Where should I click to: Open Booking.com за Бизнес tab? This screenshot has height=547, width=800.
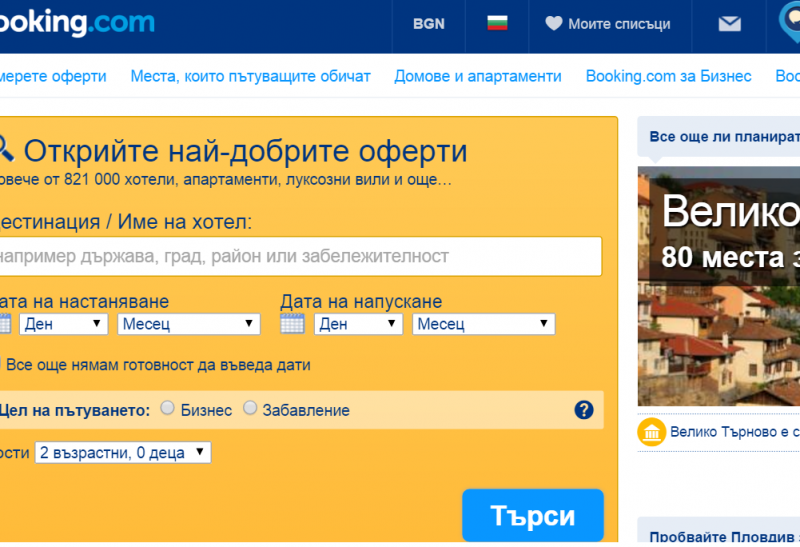[668, 76]
